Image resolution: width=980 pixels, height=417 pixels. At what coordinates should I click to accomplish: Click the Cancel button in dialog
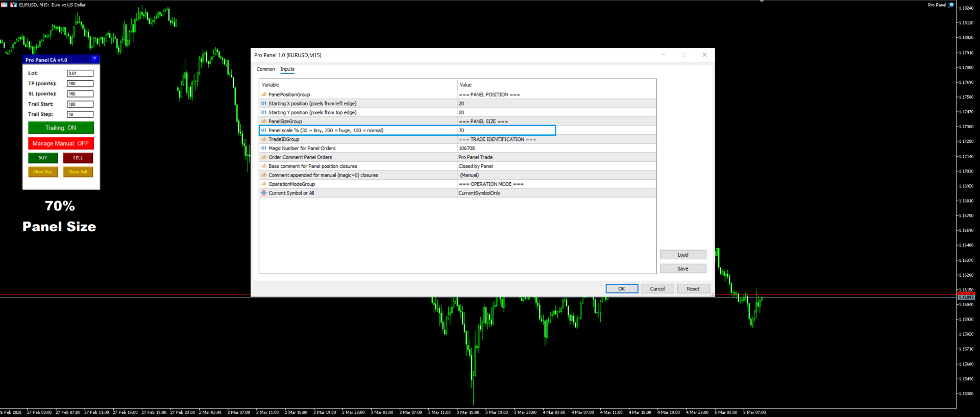657,289
